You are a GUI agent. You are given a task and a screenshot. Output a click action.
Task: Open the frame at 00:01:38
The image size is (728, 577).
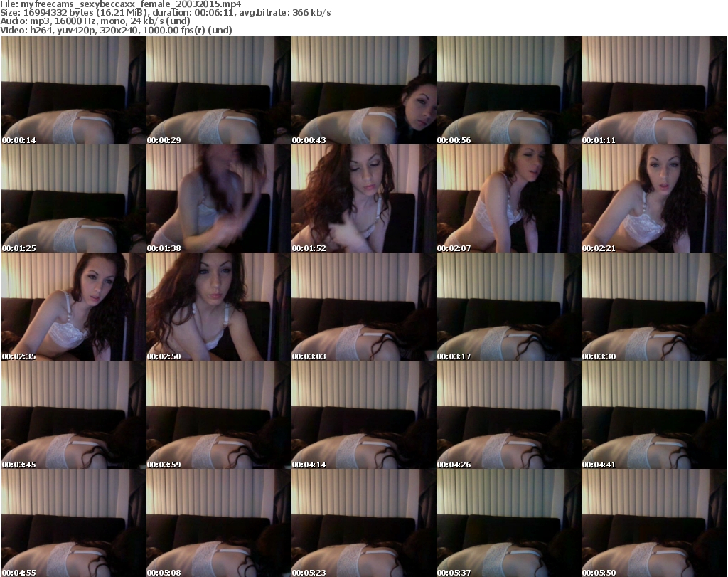(x=219, y=198)
